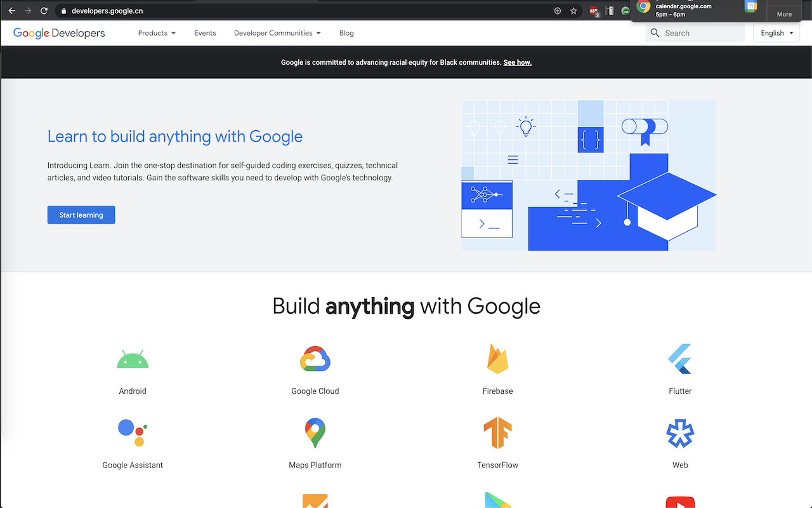Click the Google Cloud icon

click(x=315, y=359)
